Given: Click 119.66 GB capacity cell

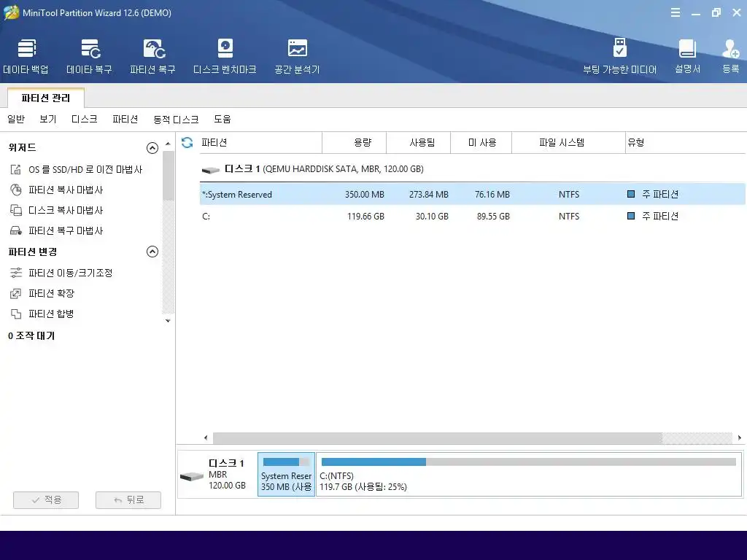Looking at the screenshot, I should [365, 216].
